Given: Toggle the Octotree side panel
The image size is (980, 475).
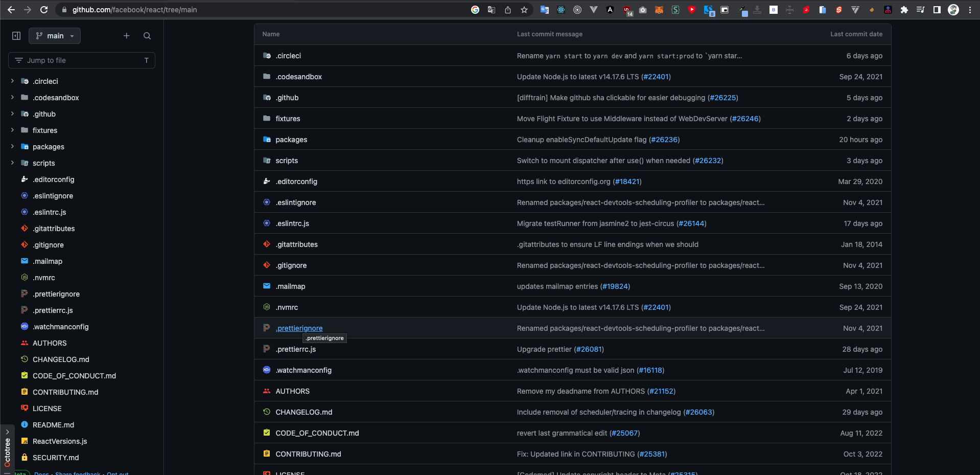Looking at the screenshot, I should (7, 449).
